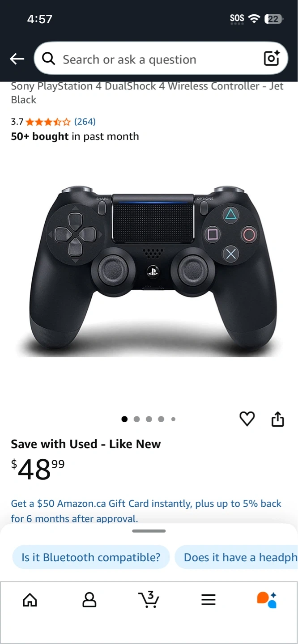
Task: Open the 264 customer reviews link
Action: 85,121
